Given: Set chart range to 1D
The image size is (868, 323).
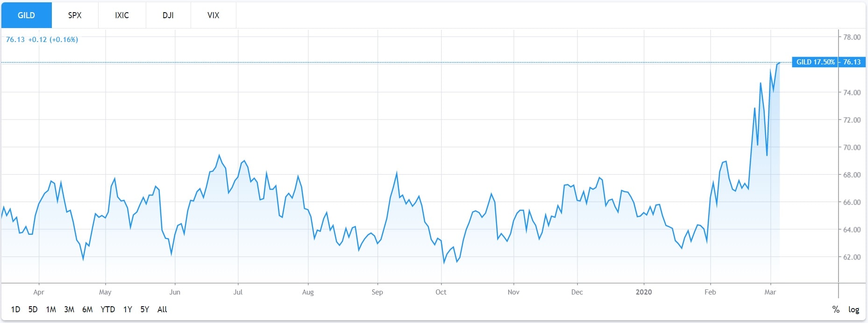Looking at the screenshot, I should point(15,309).
